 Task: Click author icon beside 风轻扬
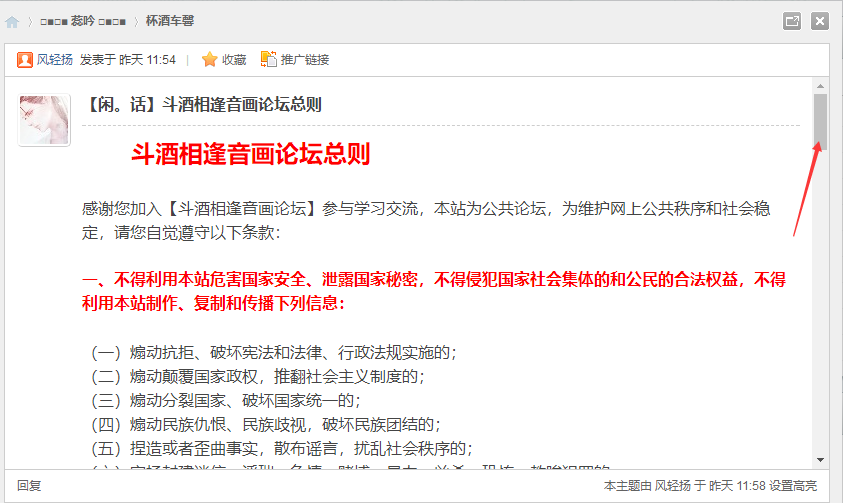25,60
